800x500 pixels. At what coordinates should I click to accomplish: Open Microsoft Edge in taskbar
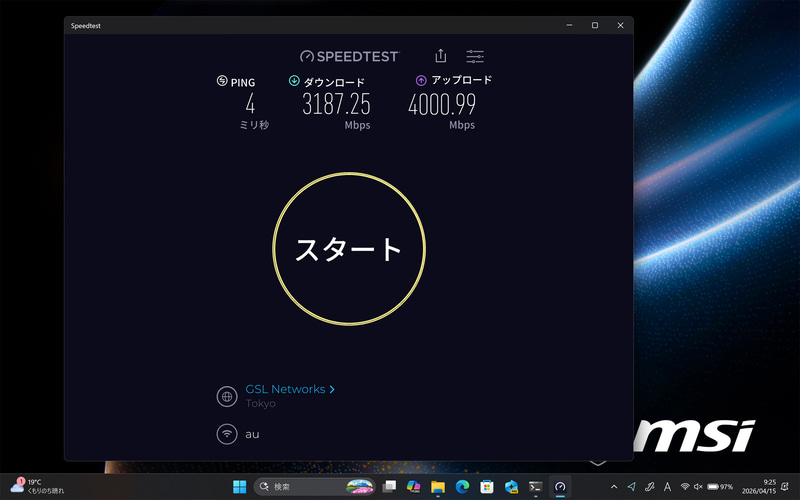462,487
